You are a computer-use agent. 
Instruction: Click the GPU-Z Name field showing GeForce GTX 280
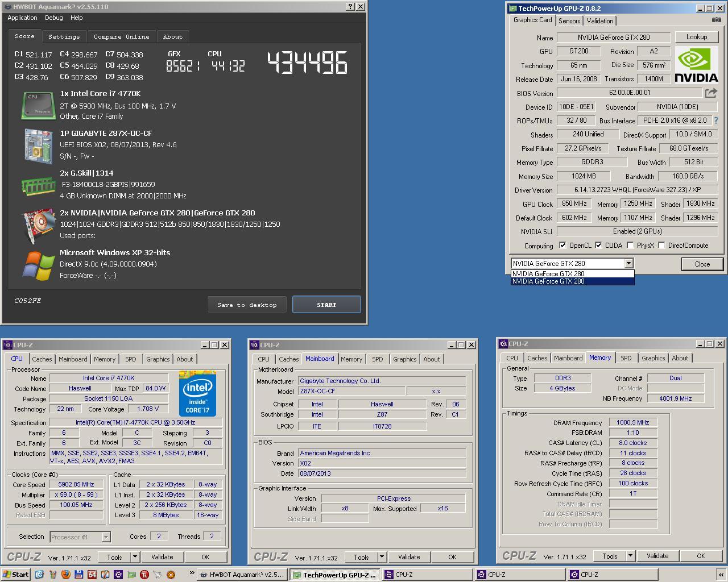614,38
